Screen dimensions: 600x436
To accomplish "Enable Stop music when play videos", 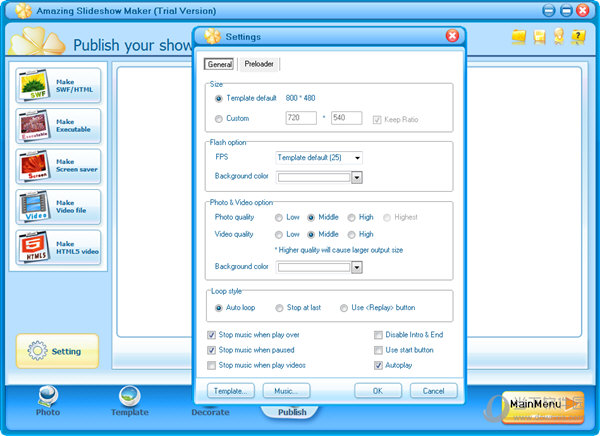I will click(x=211, y=366).
